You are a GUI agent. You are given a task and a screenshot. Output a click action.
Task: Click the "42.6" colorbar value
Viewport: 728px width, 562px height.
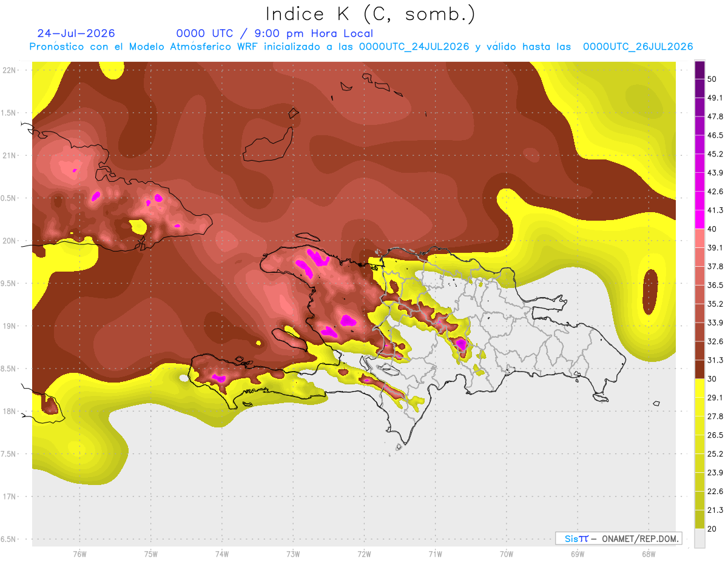pos(715,192)
